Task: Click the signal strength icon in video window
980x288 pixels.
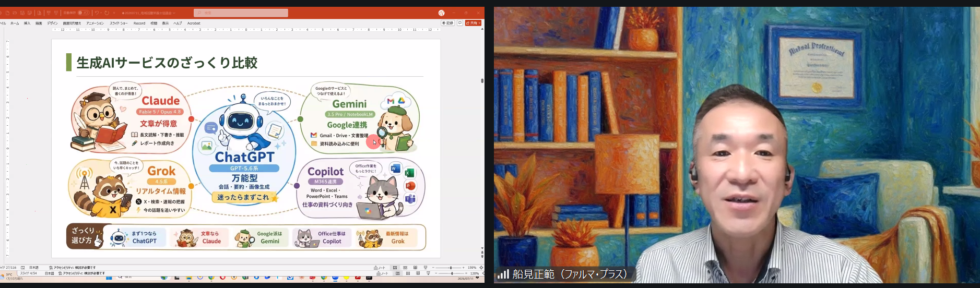Action: (503, 274)
